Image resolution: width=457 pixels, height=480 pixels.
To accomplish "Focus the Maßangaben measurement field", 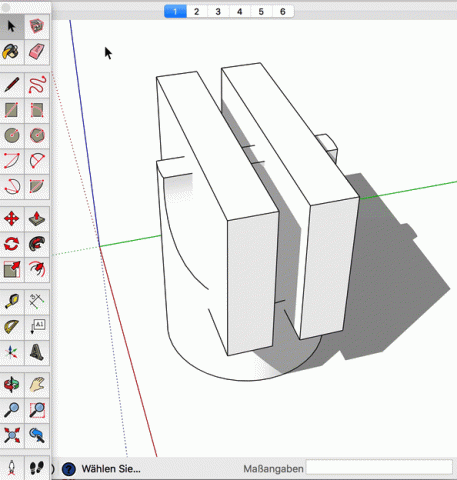I will click(379, 467).
